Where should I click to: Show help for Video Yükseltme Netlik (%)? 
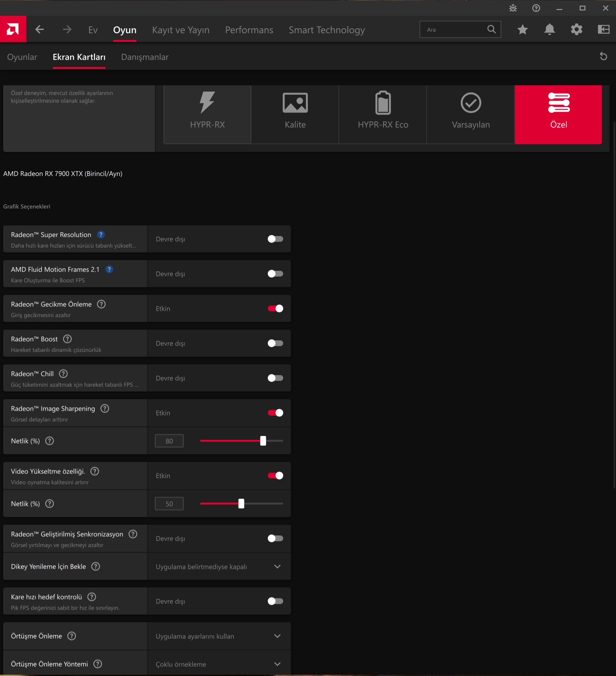tap(50, 504)
